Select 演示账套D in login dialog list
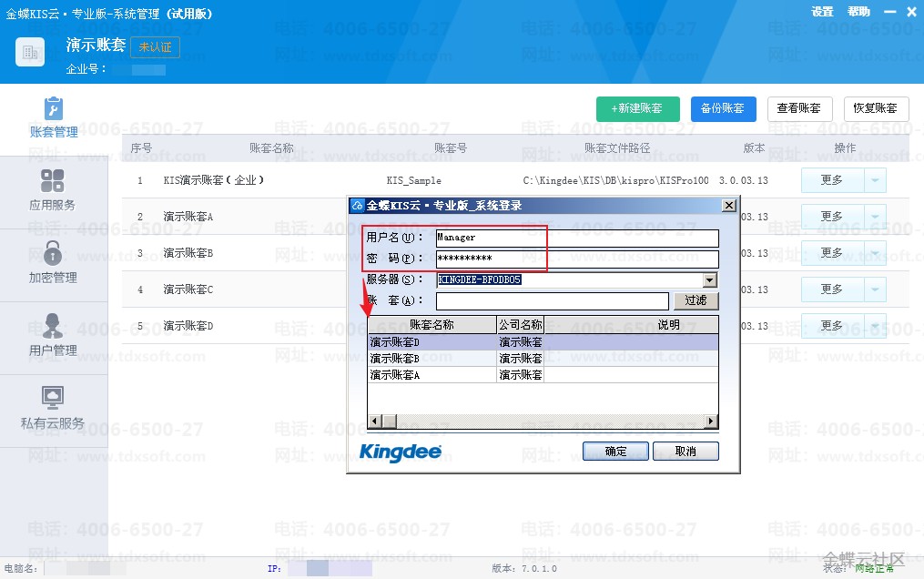 [x=543, y=342]
